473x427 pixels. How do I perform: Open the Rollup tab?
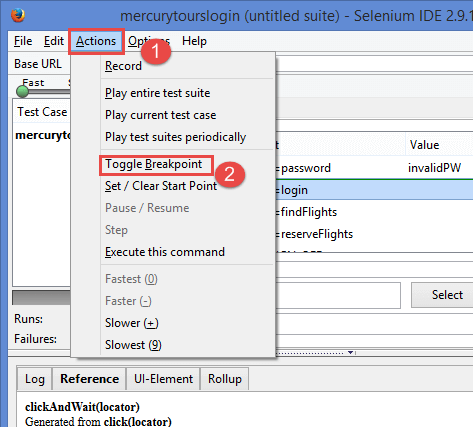coord(225,379)
